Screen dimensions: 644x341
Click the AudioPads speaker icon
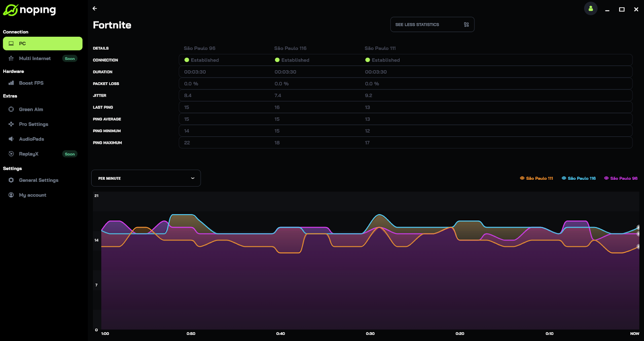point(11,139)
